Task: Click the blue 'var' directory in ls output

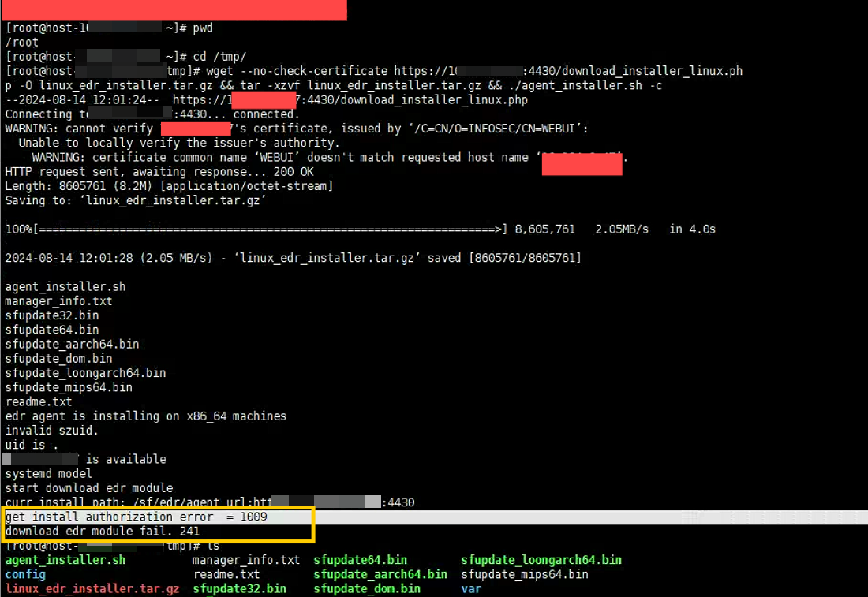Action: (x=471, y=588)
